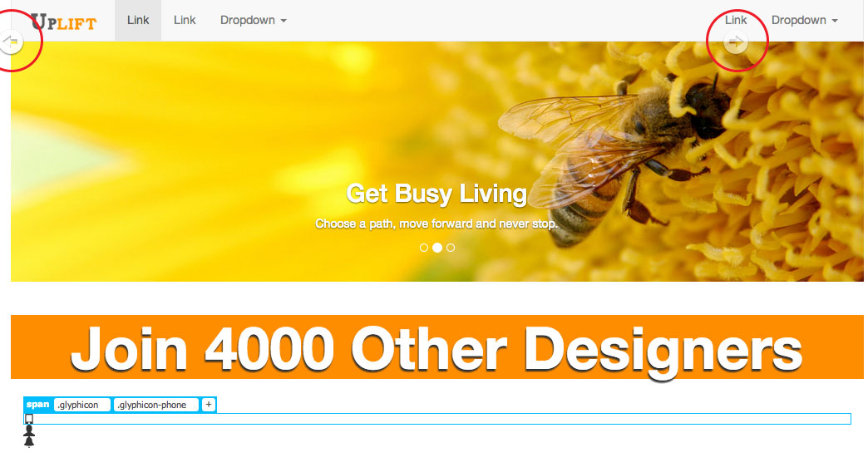Click the .glyphicon-phone class tag
The width and height of the screenshot is (868, 472).
point(155,405)
